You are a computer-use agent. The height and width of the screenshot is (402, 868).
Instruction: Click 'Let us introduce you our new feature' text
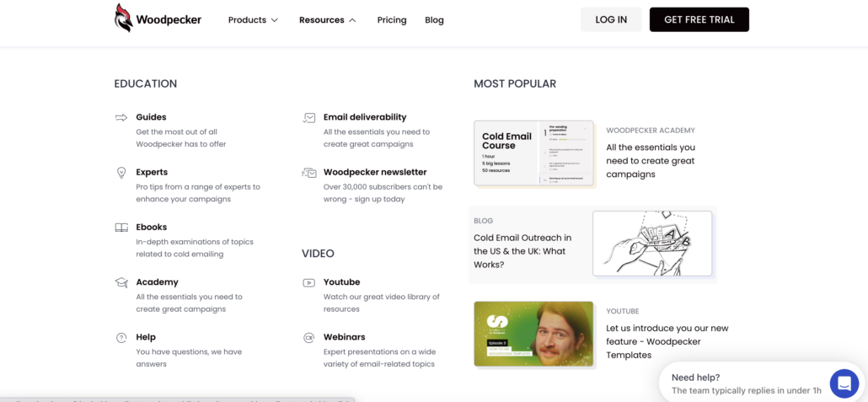tap(667, 341)
